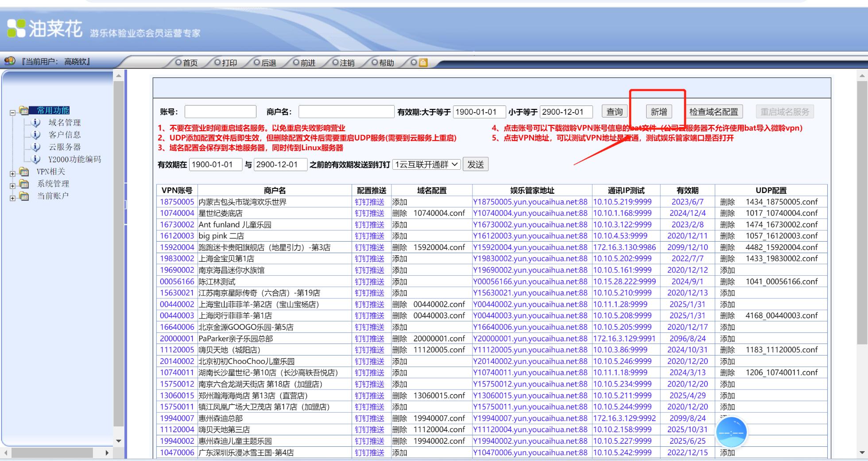Click the 打印 navigation tab
Viewport: 868px width, 461px height.
click(225, 63)
